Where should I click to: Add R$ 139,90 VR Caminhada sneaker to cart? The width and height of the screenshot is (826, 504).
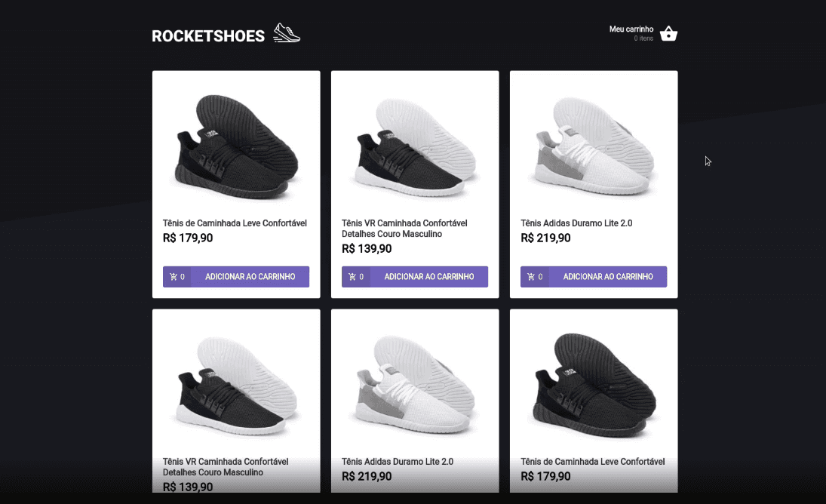point(428,277)
